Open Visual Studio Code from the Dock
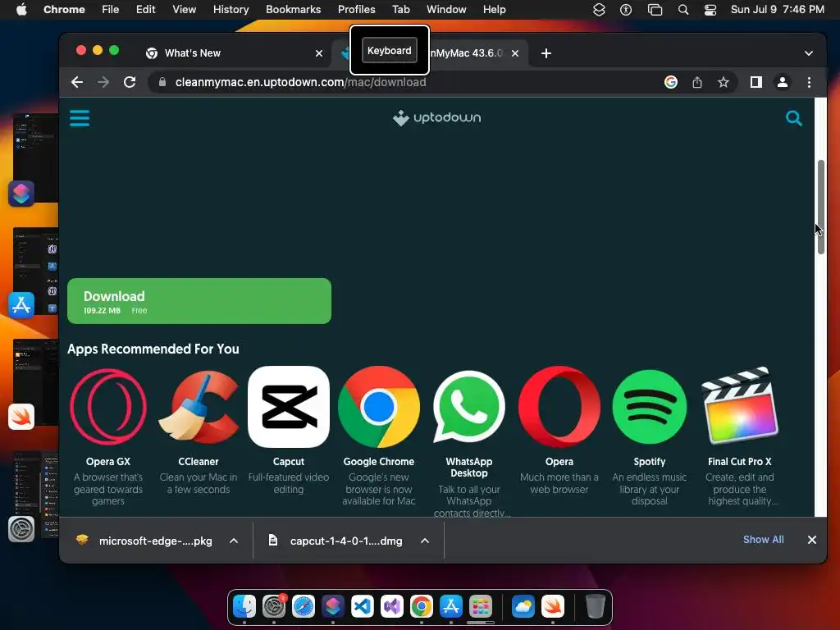Image resolution: width=840 pixels, height=630 pixels. point(362,606)
